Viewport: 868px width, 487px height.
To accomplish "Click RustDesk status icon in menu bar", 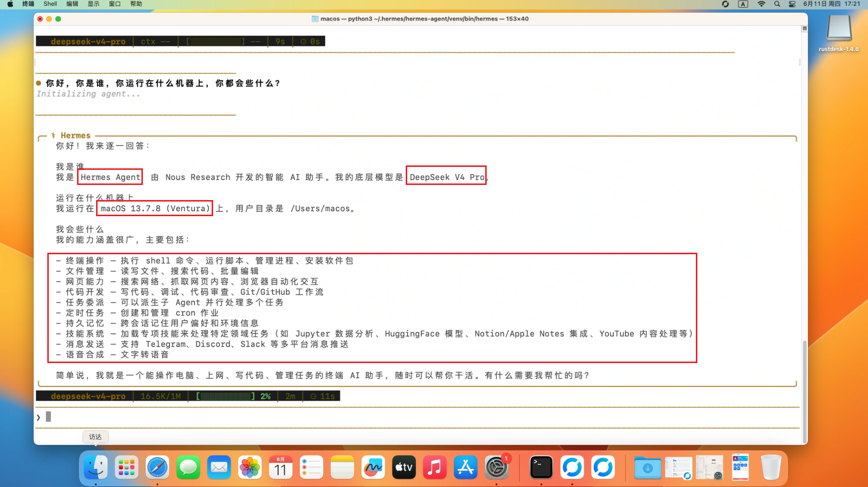I will tap(726, 4).
